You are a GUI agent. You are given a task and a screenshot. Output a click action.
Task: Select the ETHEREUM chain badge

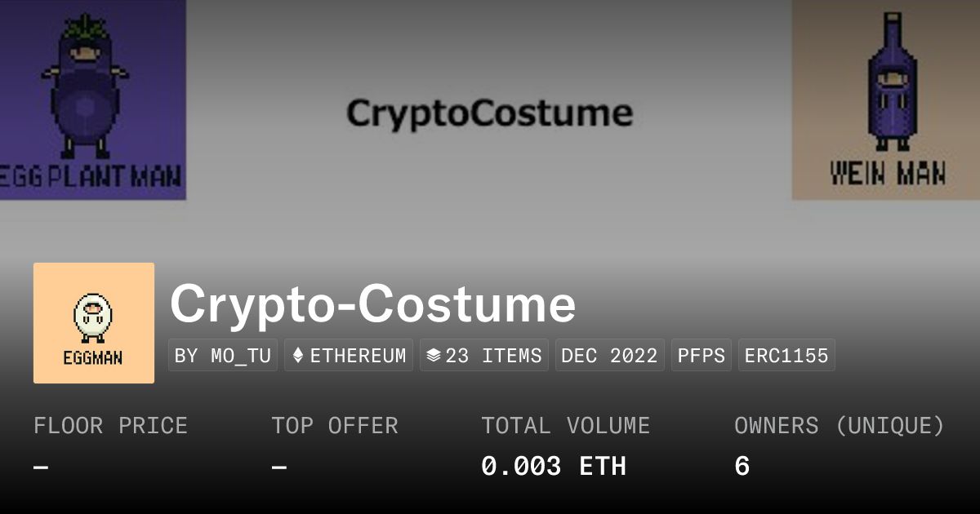pyautogui.click(x=349, y=356)
